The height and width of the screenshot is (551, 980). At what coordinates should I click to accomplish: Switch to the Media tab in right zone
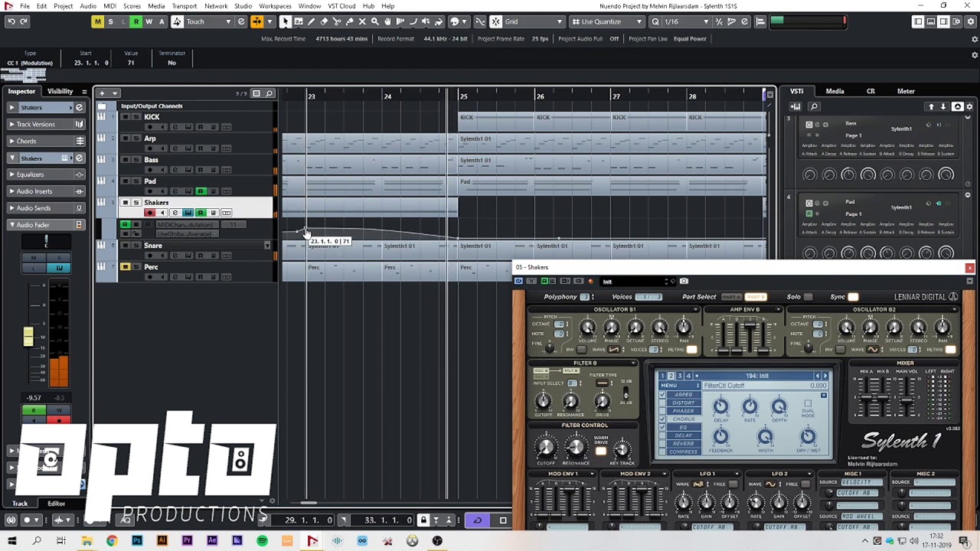click(x=835, y=91)
